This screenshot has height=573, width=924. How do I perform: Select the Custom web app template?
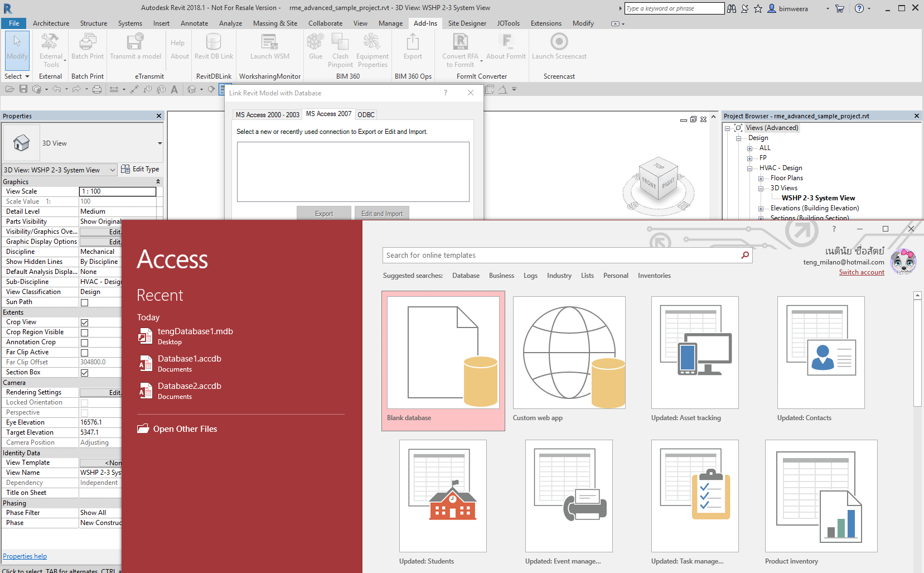[x=569, y=359]
